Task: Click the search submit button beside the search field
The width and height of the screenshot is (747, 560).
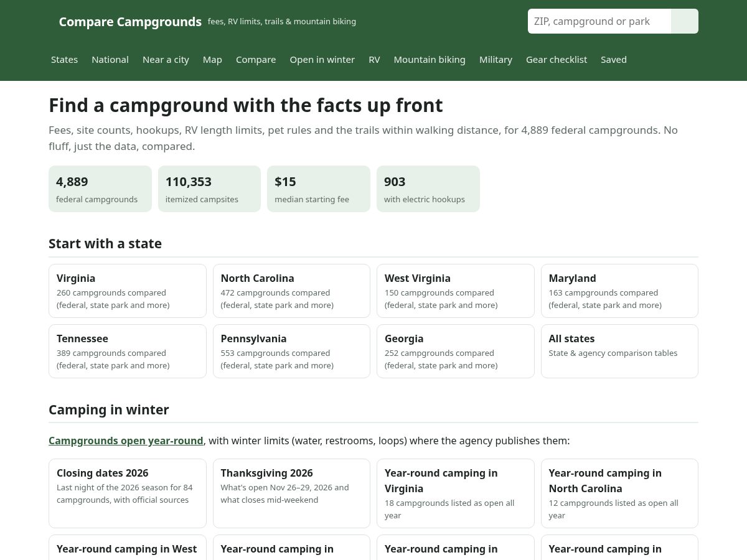Action: [685, 21]
